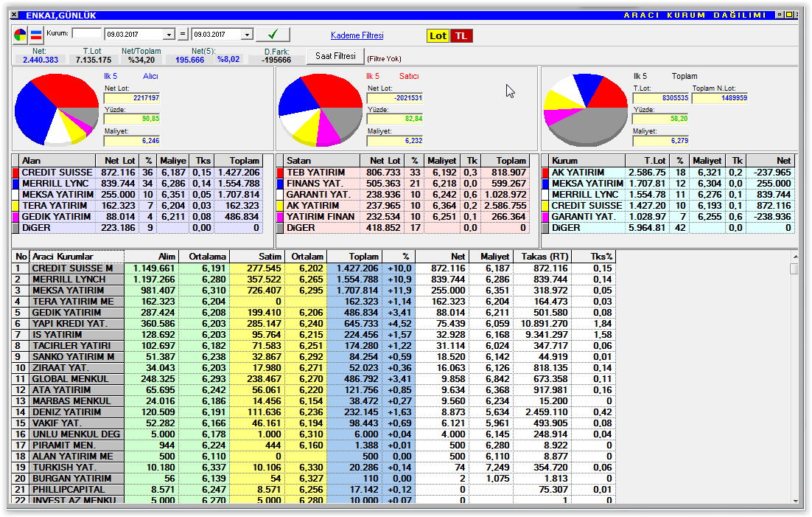Select MERRILL LYNCH row in main table
This screenshot has height=517, width=812.
(313, 280)
